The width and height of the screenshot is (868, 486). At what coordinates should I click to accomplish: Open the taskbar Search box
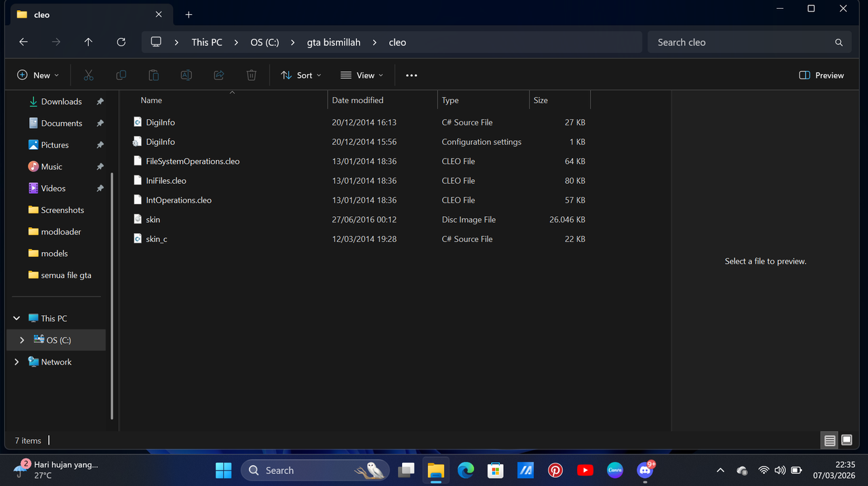(x=315, y=470)
